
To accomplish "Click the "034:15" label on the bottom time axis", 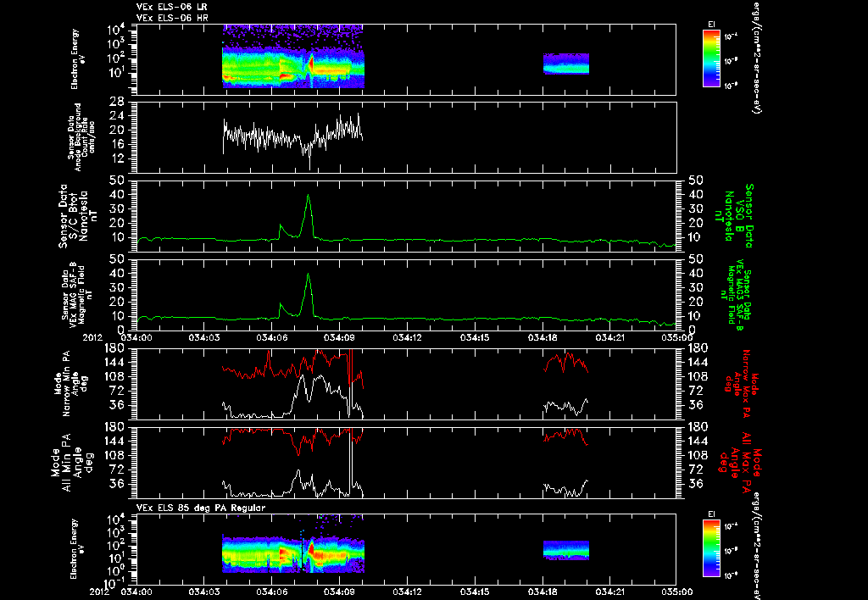I will tap(475, 592).
